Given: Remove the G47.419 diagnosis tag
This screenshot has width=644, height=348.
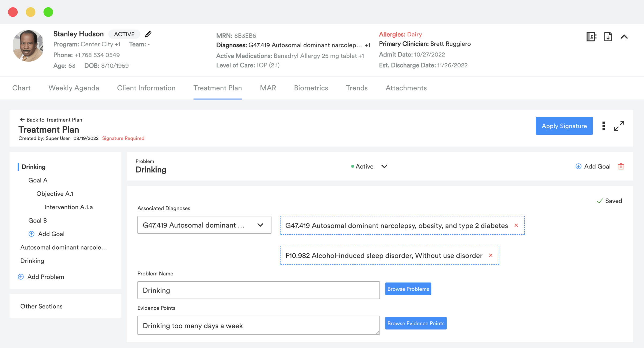Looking at the screenshot, I should [516, 225].
